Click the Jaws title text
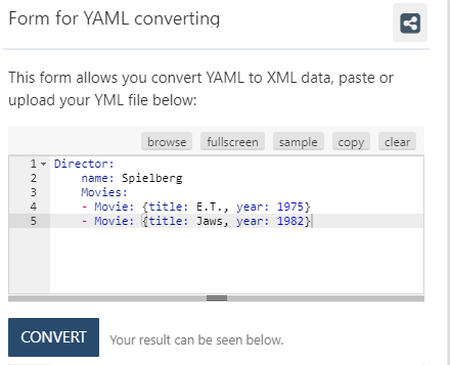450x365 pixels. (209, 221)
